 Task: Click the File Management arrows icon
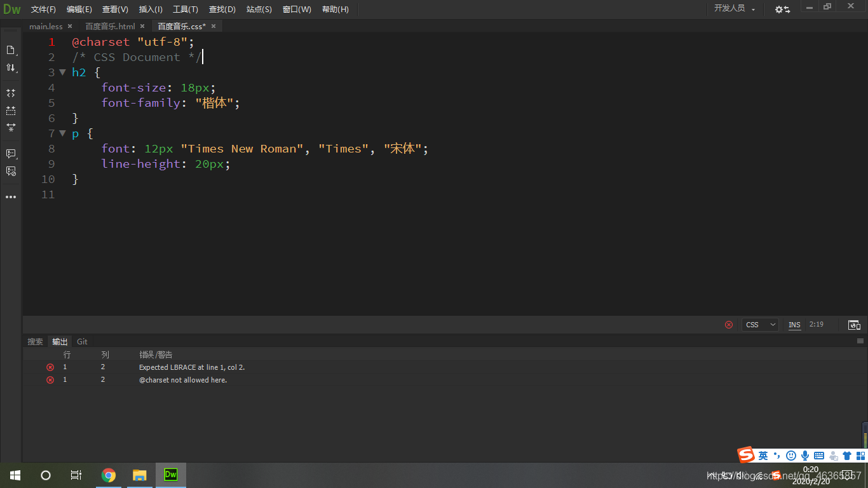pyautogui.click(x=10, y=67)
